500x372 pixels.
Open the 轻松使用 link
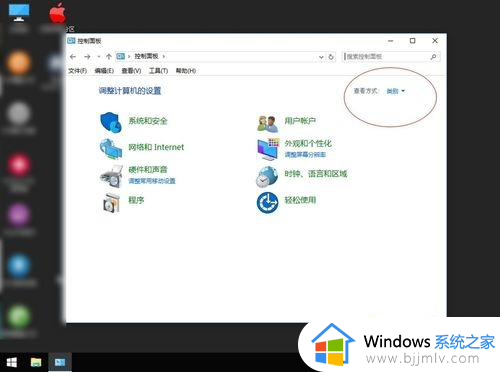300,200
